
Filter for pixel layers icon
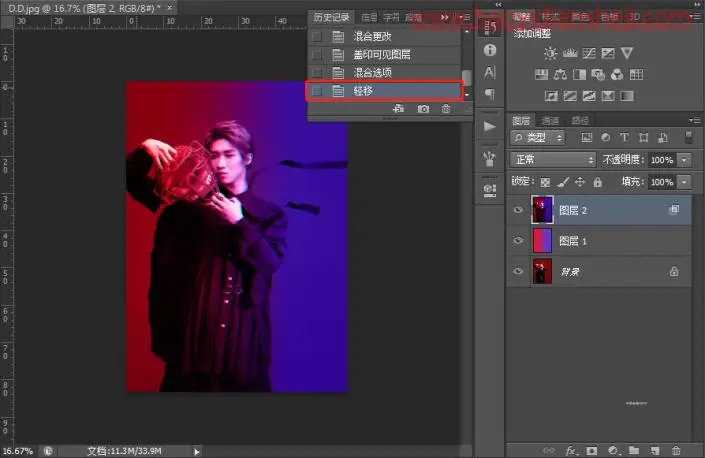tap(587, 138)
